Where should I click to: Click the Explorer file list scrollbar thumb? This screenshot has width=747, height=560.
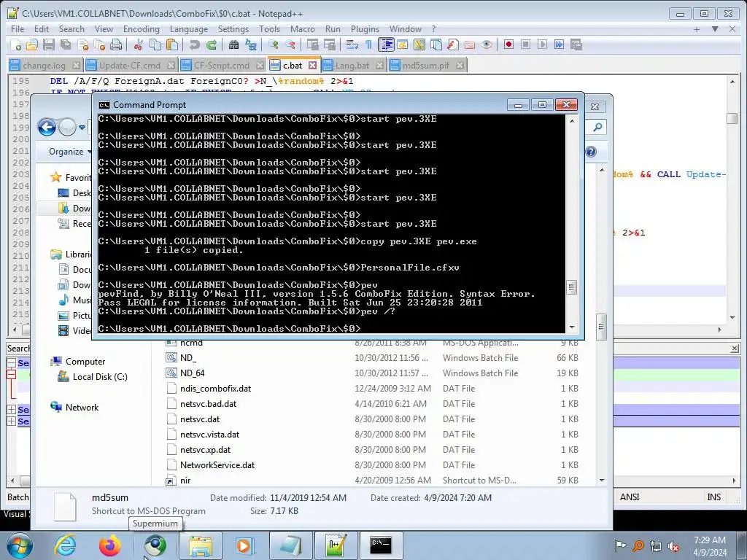click(x=601, y=327)
